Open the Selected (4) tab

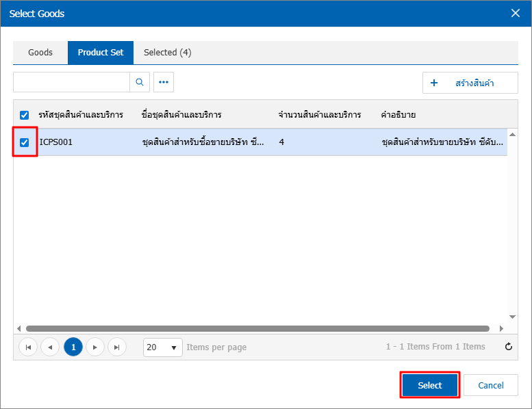(167, 53)
